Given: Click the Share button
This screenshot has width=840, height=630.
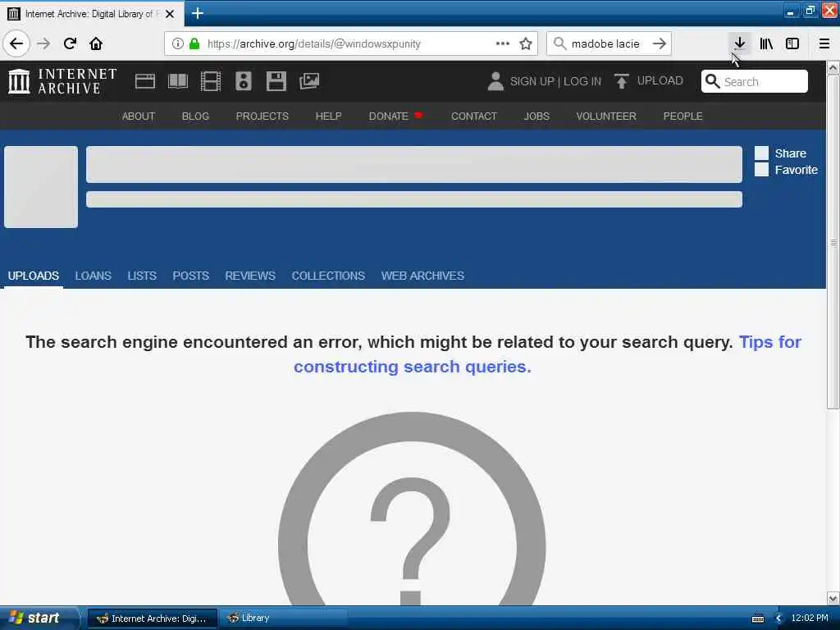Looking at the screenshot, I should [x=781, y=153].
